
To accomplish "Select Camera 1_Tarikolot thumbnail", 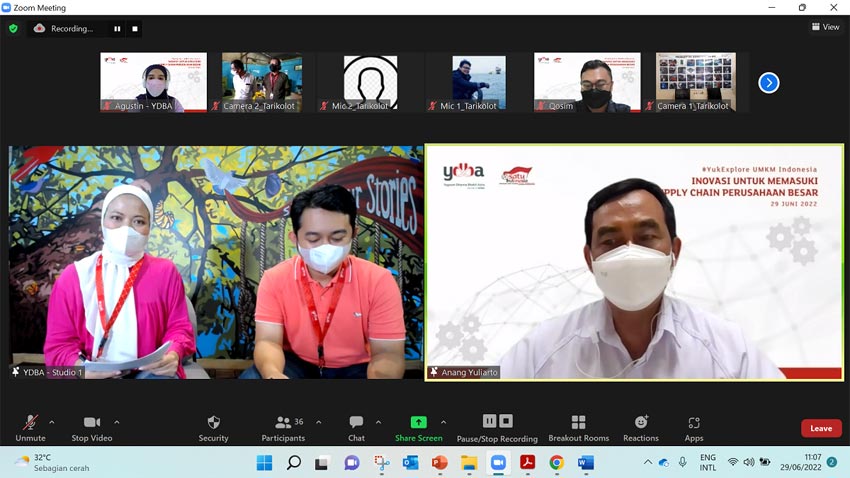I will click(x=696, y=82).
